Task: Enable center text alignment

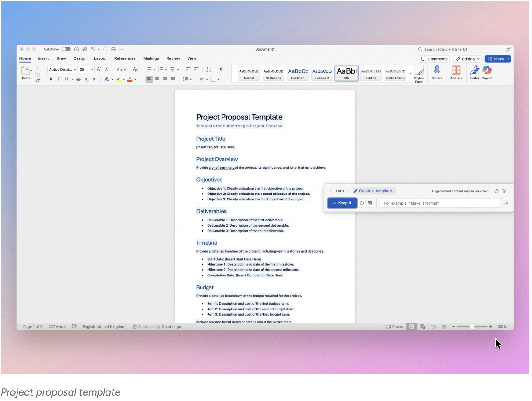Action: click(x=157, y=79)
